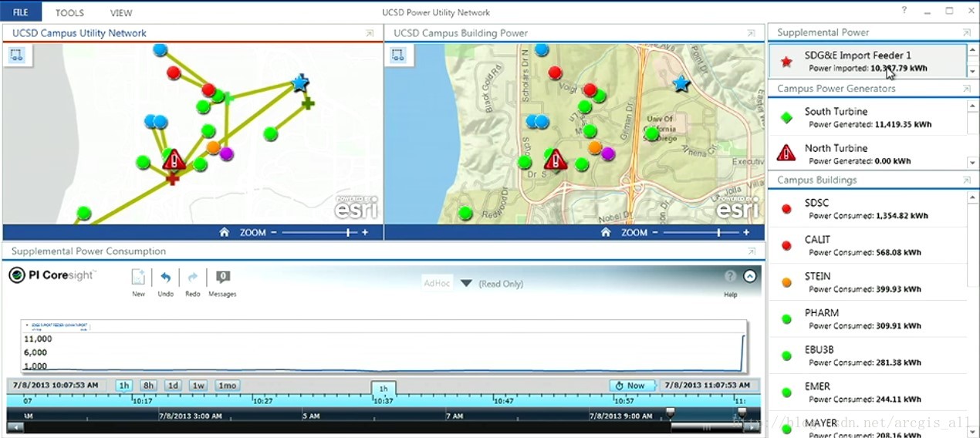Image resolution: width=980 pixels, height=438 pixels.
Task: Select EBU3B building entry
Action: click(867, 355)
